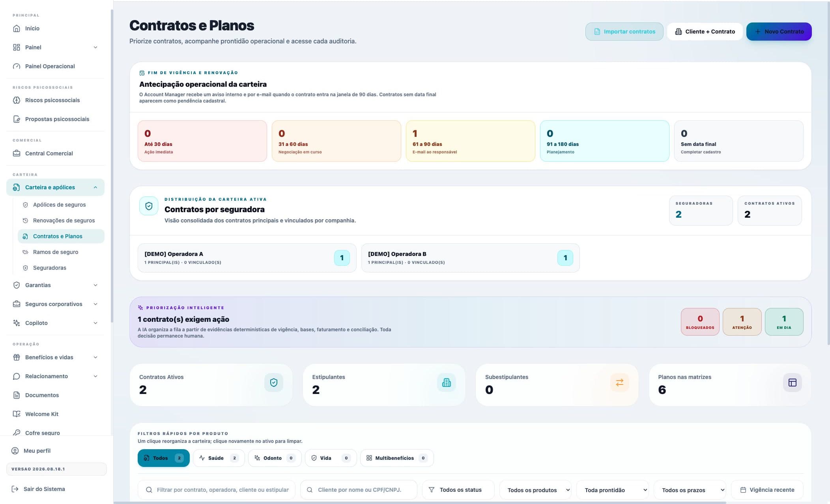Click the Renovações de seguros history icon
The width and height of the screenshot is (830, 504).
point(25,220)
